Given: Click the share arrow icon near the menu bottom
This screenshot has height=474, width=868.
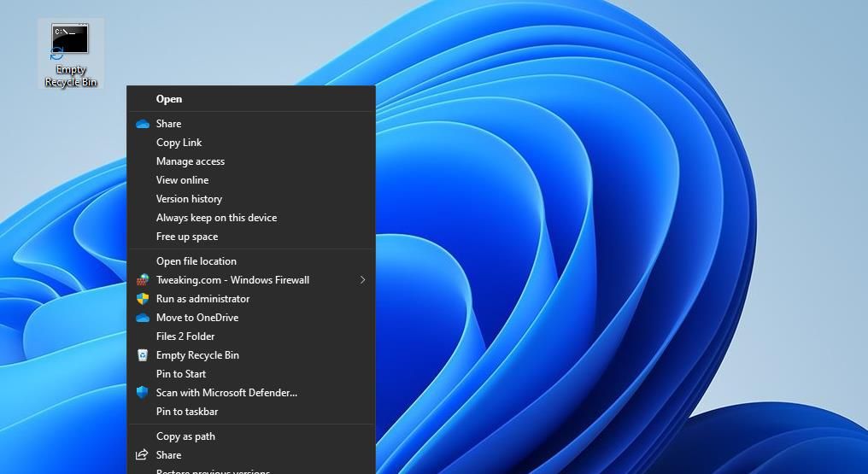Looking at the screenshot, I should (143, 455).
